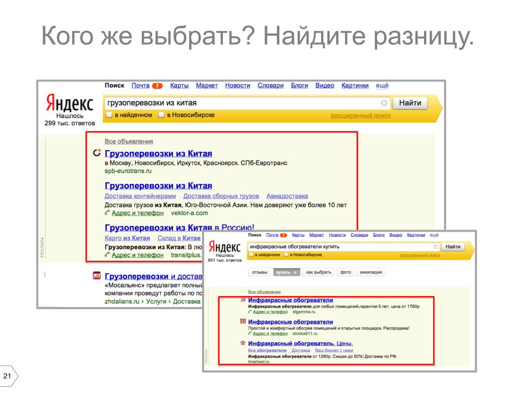
Task: Open Авиадоставка sitelink
Action: pyautogui.click(x=287, y=196)
